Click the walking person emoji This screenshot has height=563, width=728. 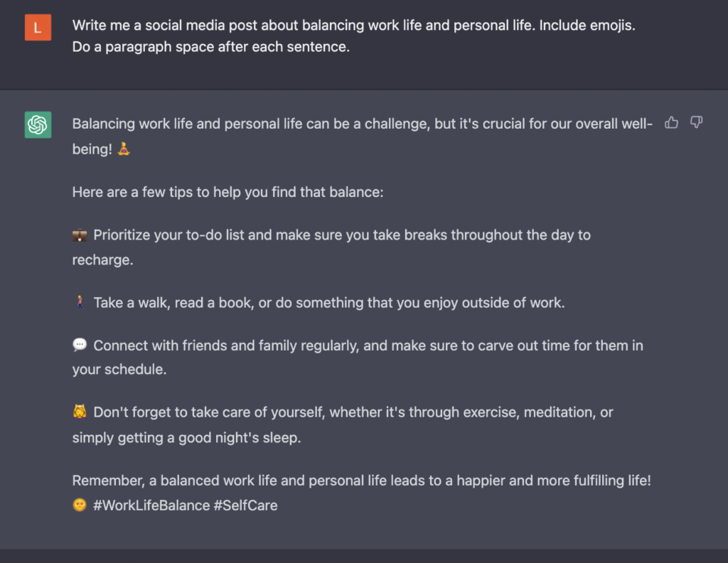79,302
